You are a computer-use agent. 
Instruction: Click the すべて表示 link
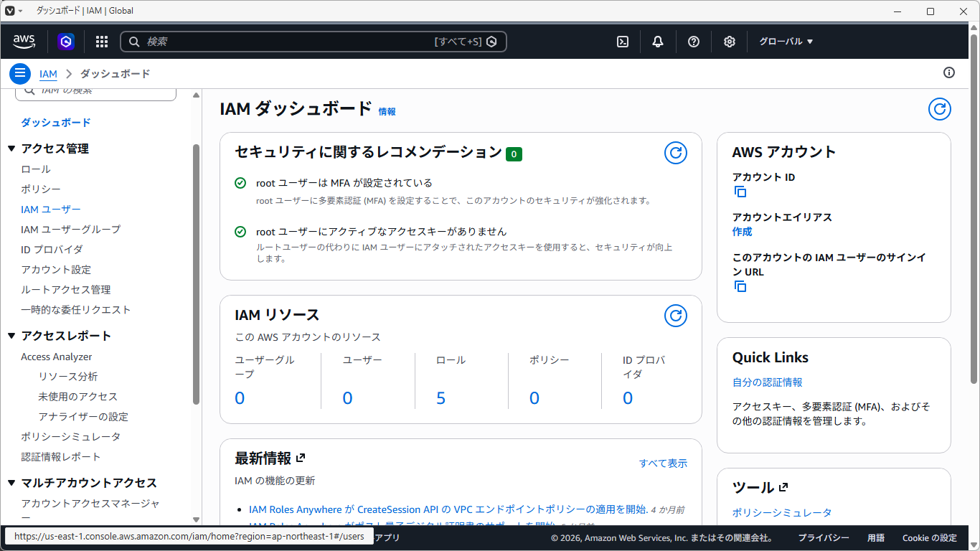[663, 463]
